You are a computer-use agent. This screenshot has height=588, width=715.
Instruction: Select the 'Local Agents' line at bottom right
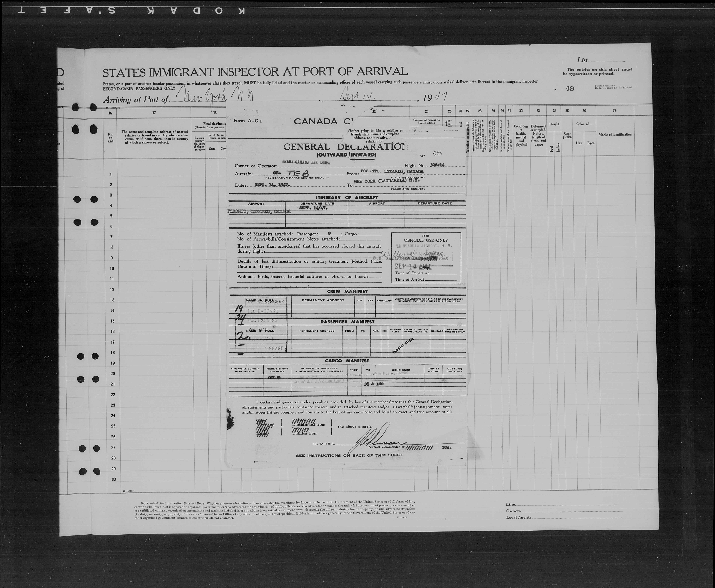564,517
